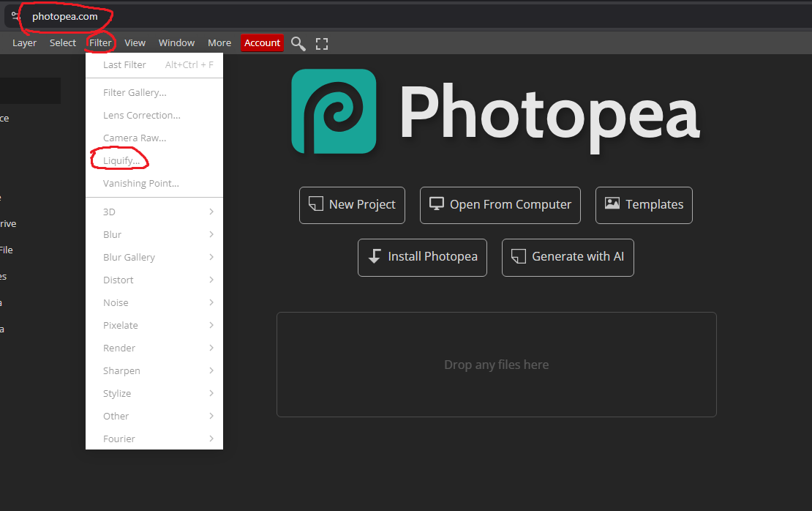This screenshot has height=511, width=812.
Task: Click the red Account button
Action: point(262,43)
